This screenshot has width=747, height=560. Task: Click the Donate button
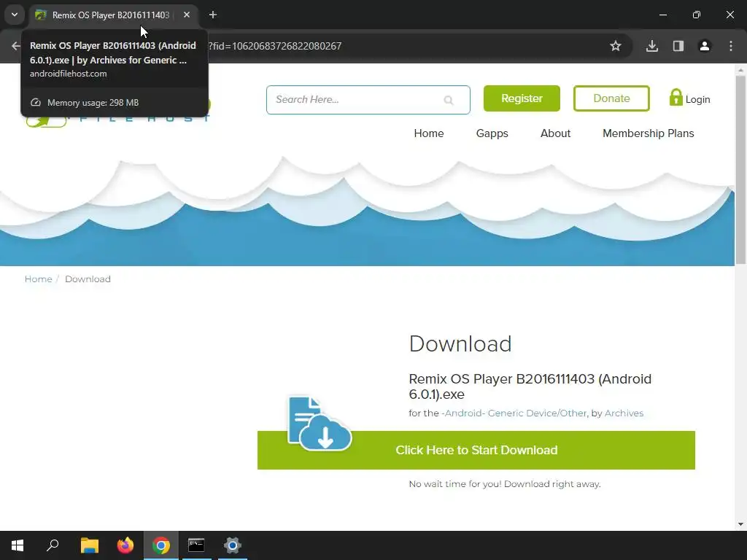(x=611, y=98)
